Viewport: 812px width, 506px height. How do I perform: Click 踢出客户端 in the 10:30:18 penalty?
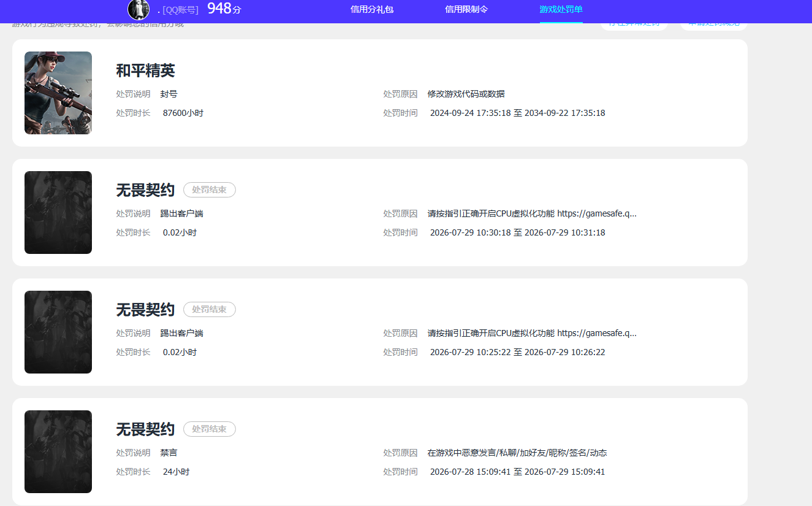(x=182, y=213)
